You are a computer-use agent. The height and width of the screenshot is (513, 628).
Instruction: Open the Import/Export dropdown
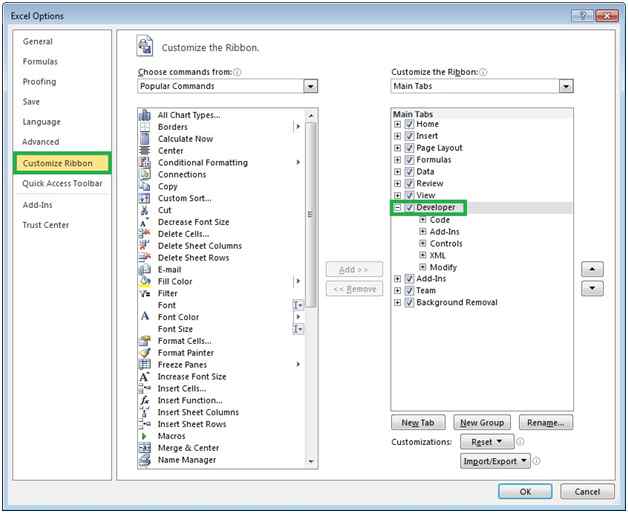(x=495, y=461)
